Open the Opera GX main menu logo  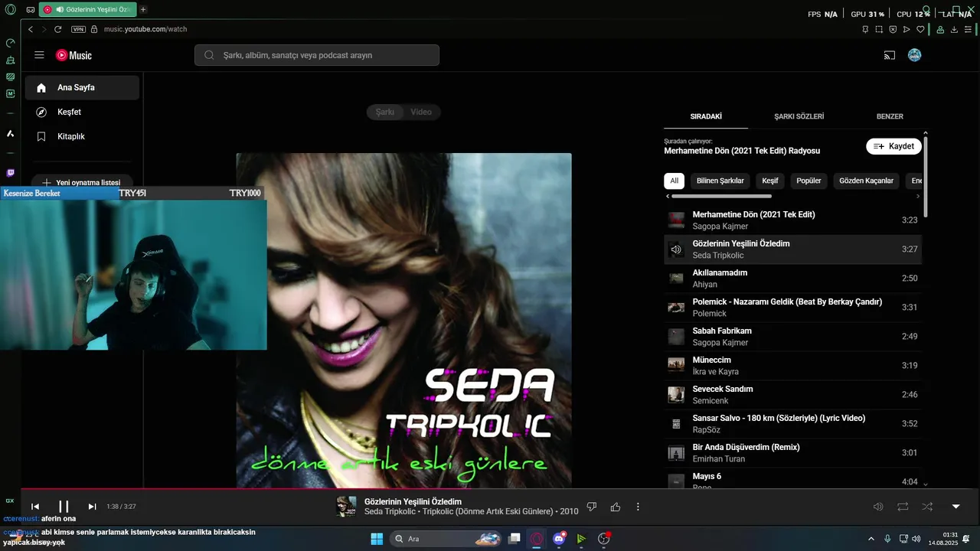pos(10,10)
